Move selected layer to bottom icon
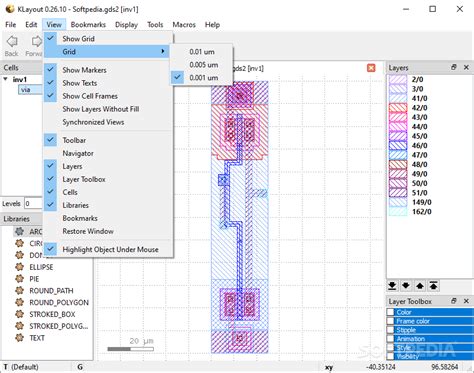The width and height of the screenshot is (474, 373). pos(392,286)
